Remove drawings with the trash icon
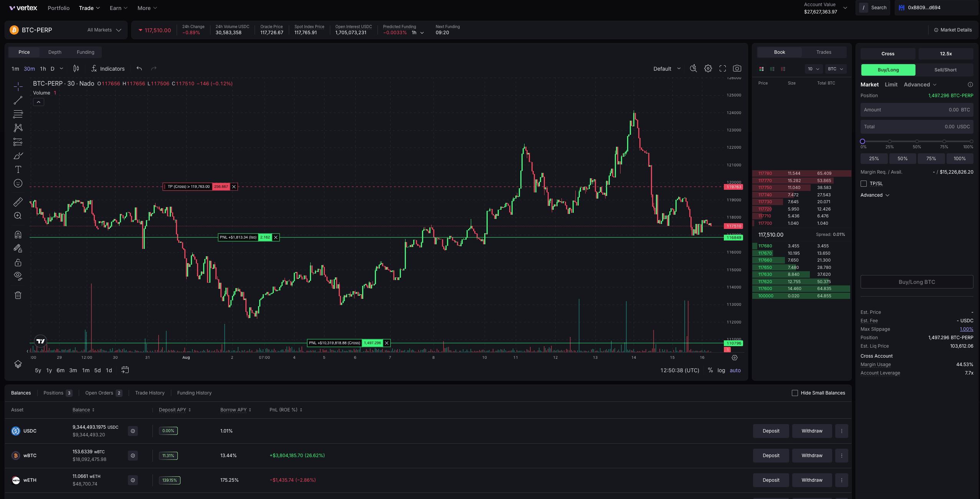980x499 pixels. [18, 295]
